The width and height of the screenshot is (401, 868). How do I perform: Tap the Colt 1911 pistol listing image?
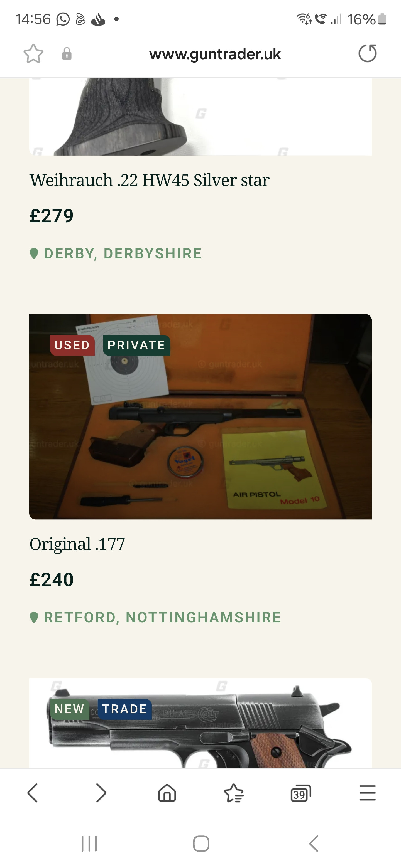tap(200, 723)
